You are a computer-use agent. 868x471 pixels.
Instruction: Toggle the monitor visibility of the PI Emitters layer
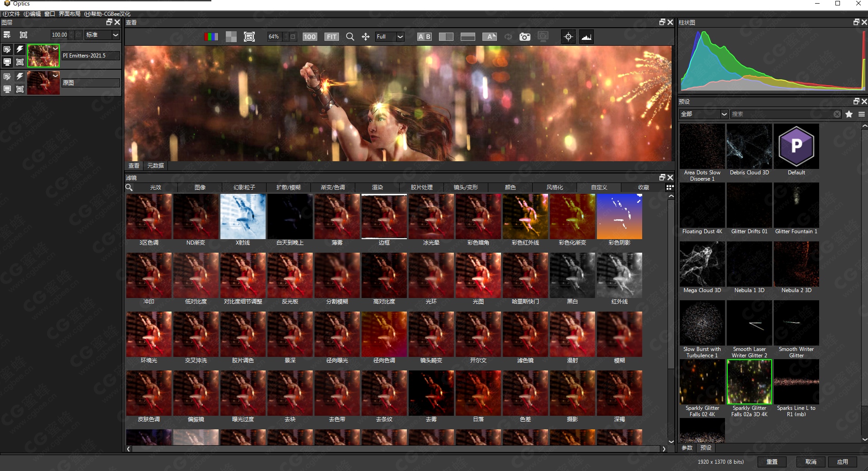7,62
